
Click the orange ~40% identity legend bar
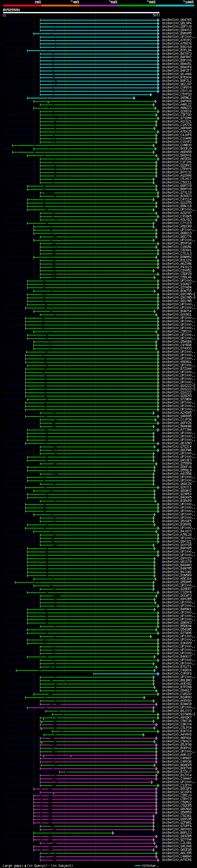click(60, 6)
